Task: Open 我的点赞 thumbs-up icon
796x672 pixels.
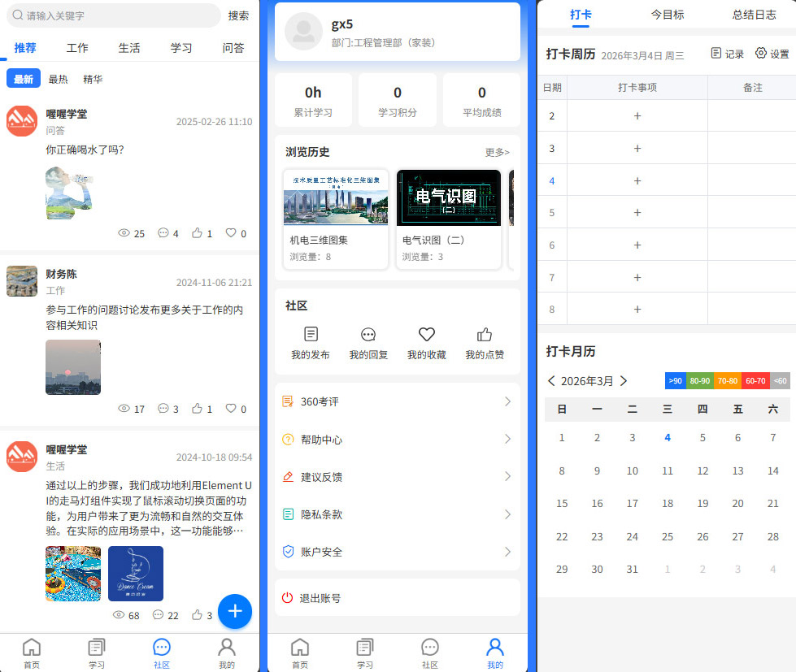Action: coord(485,334)
